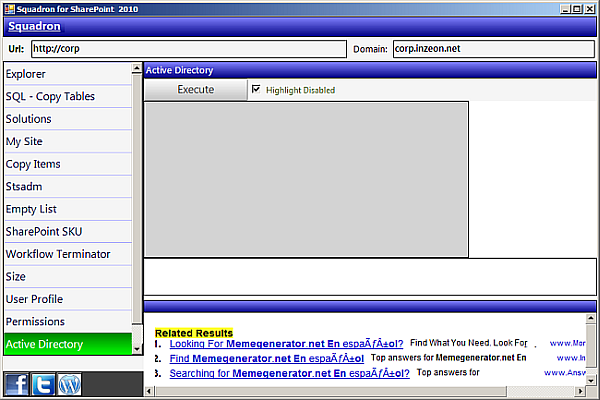
Task: Choose My Site from the sidebar
Action: (68, 142)
